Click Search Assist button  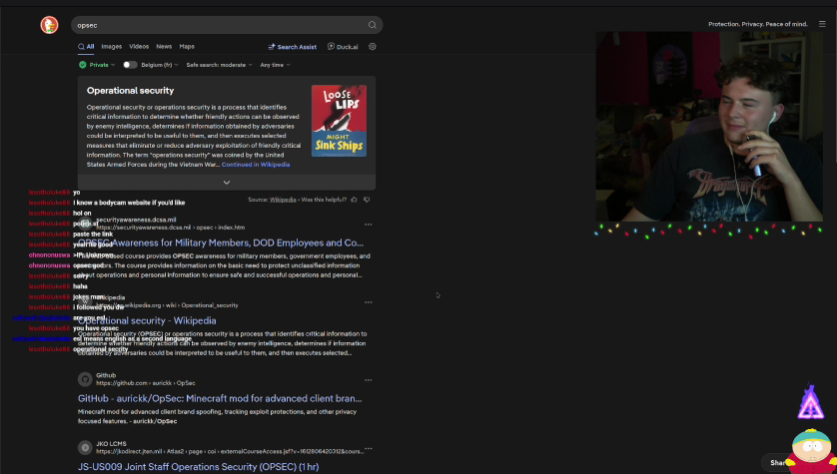point(292,47)
